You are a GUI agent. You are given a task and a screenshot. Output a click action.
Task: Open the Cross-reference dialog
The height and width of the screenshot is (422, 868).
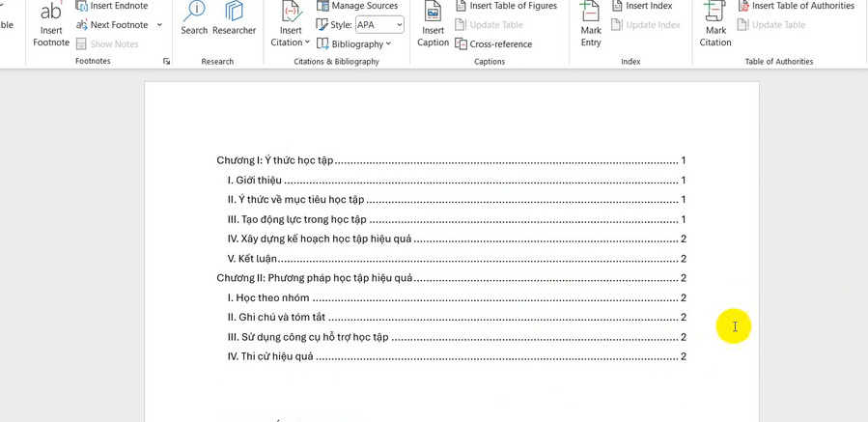[493, 43]
